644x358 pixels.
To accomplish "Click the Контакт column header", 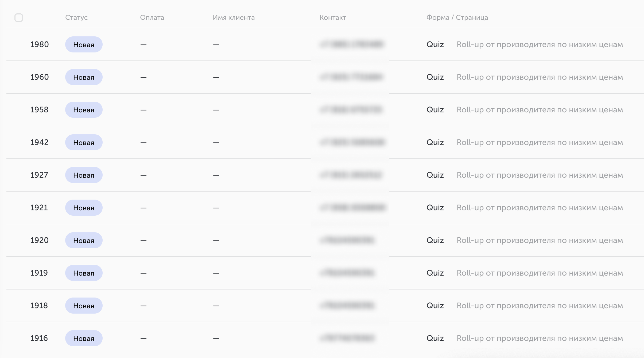I will (333, 18).
